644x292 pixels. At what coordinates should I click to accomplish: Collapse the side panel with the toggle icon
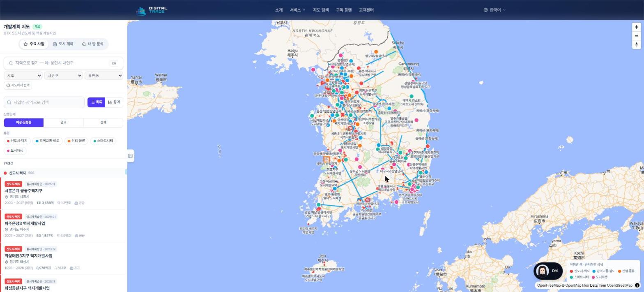pyautogui.click(x=130, y=156)
